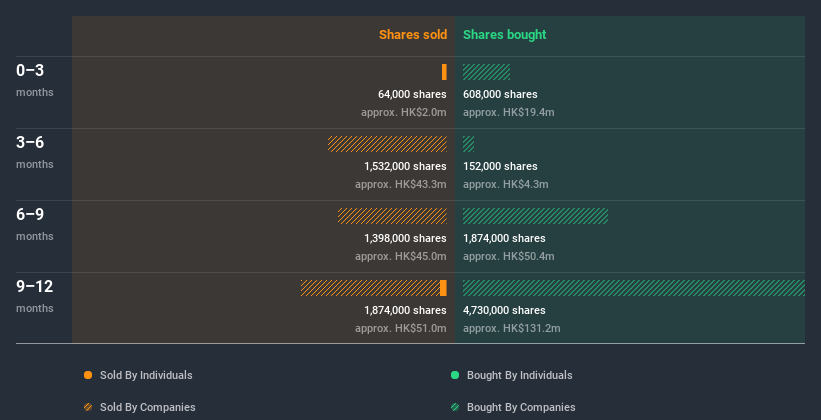Click the 1,398,000 shares value
Screen dimensions: 821x420
click(406, 238)
